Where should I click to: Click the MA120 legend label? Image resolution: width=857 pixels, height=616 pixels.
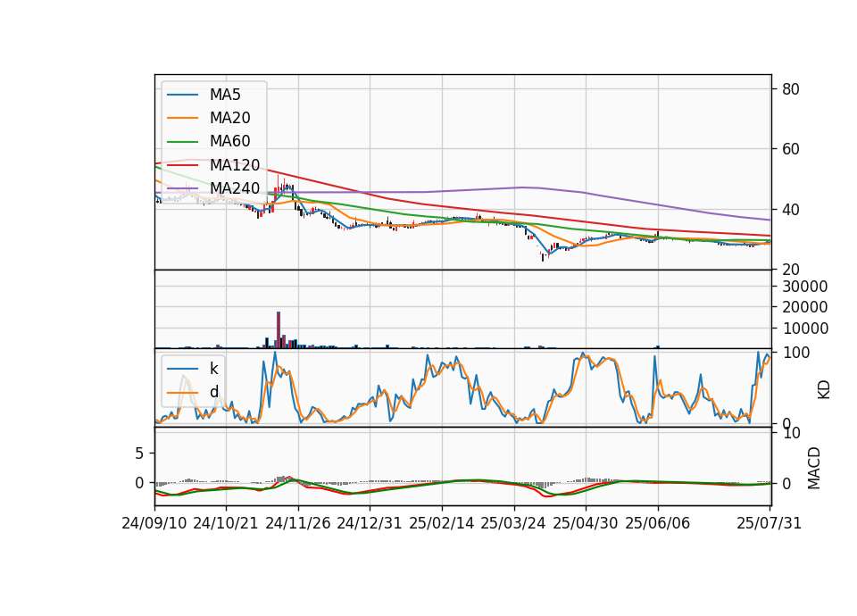pos(235,165)
